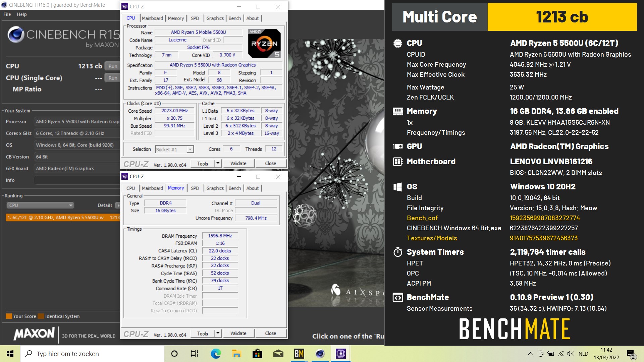Viewport: 644px width, 362px height.
Task: Click the taskbar search box
Action: click(x=92, y=354)
